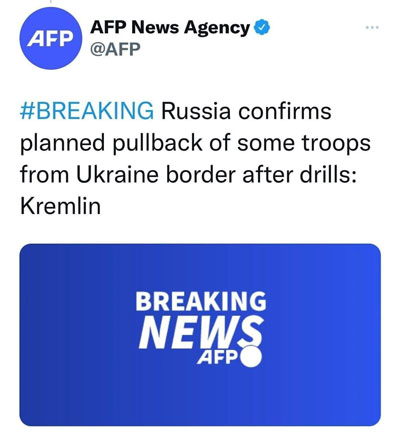Viewport: 400px width, 438px height.
Task: Click the words 'Russia confirms' in the tweet
Action: 246,111
